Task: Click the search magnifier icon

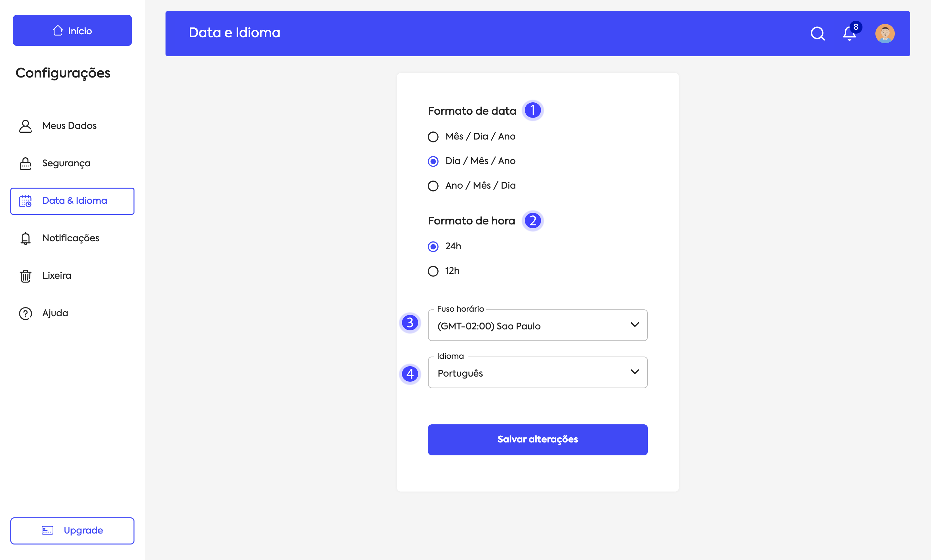Action: click(x=817, y=34)
